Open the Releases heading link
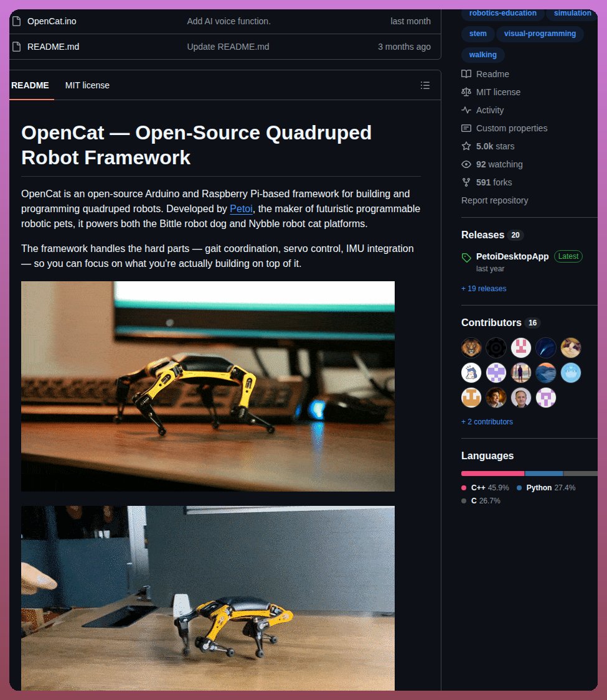Image resolution: width=607 pixels, height=700 pixels. pos(483,235)
